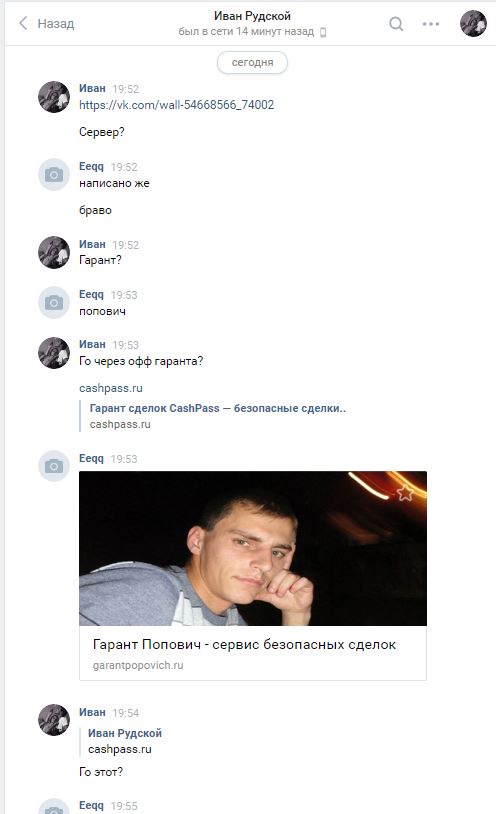Open Eeqq sender name at 19:53 photo
The height and width of the screenshot is (814, 496).
tap(91, 458)
